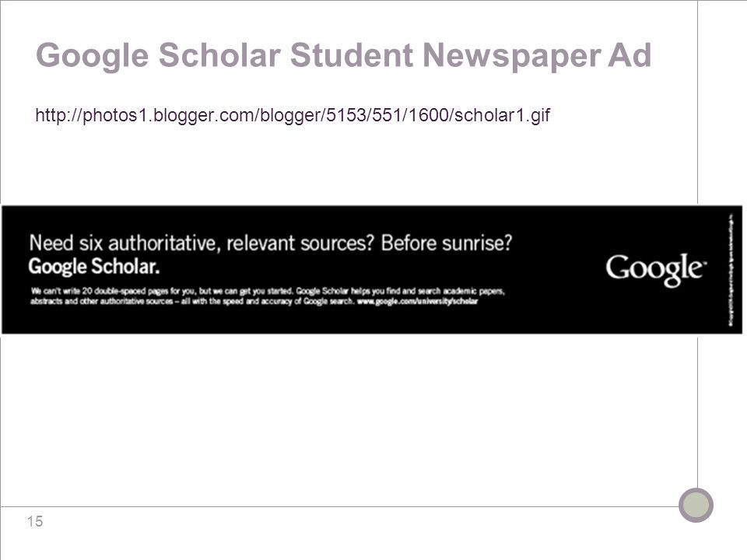Click the abstracts and other authoritative sources line
747x560 pixels.
(192, 301)
